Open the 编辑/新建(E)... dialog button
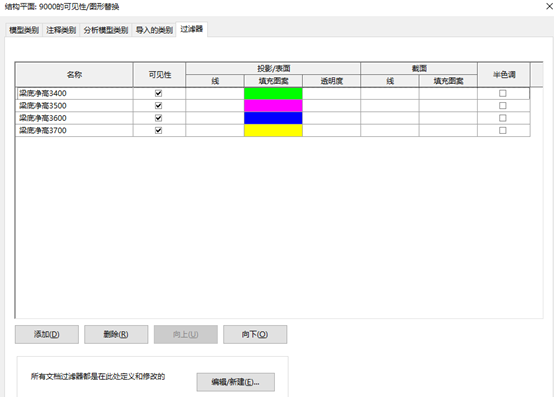This screenshot has height=397, width=554. pyautogui.click(x=236, y=382)
